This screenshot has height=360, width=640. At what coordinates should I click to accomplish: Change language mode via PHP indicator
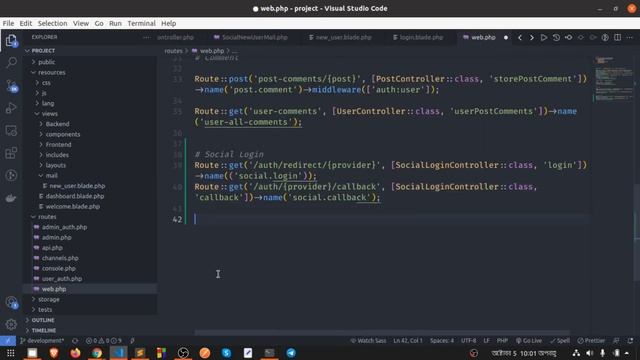tap(502, 340)
